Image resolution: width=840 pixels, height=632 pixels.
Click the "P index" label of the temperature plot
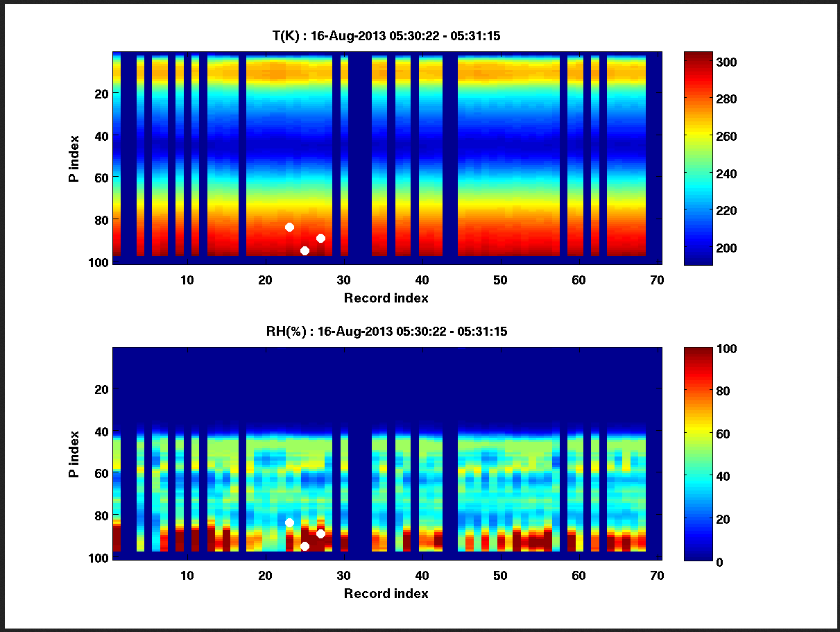(73, 158)
